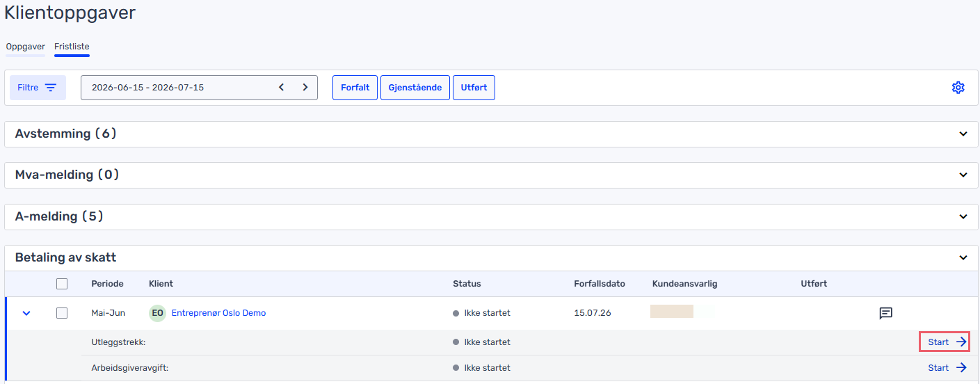Go to previous date range arrow
The image size is (980, 384).
click(282, 88)
